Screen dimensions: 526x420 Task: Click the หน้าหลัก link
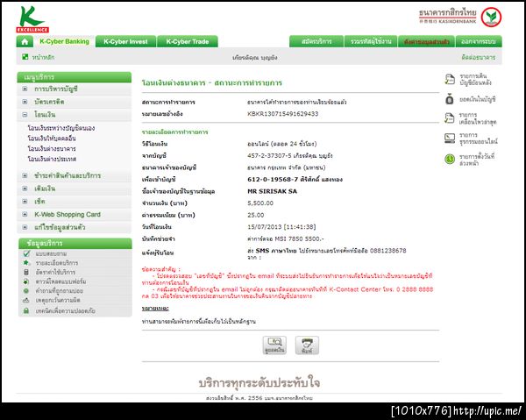coord(43,57)
